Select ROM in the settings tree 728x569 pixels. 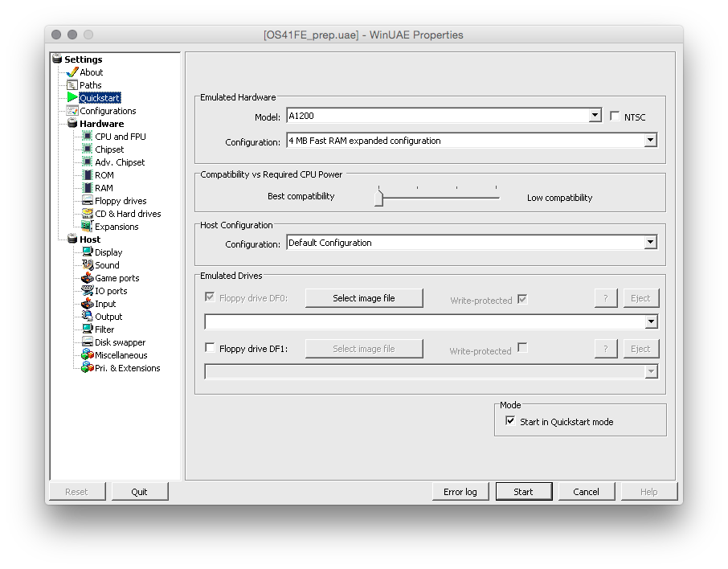(104, 175)
